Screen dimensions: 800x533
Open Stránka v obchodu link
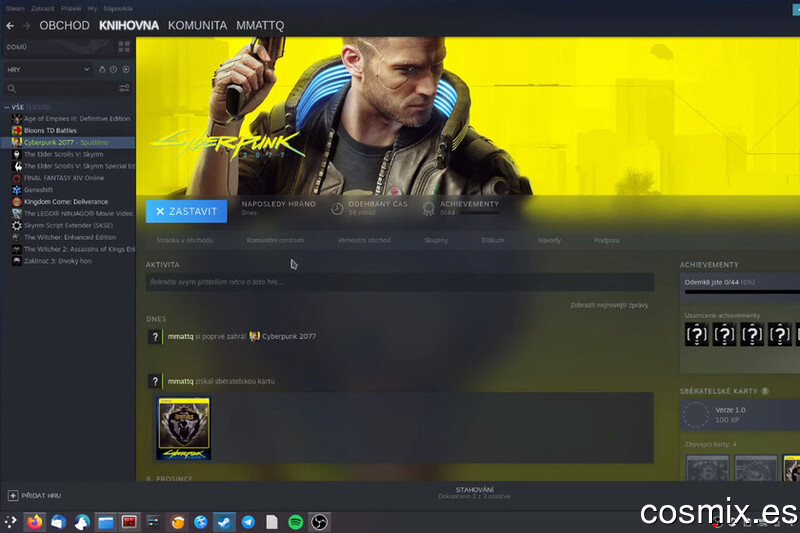[185, 240]
